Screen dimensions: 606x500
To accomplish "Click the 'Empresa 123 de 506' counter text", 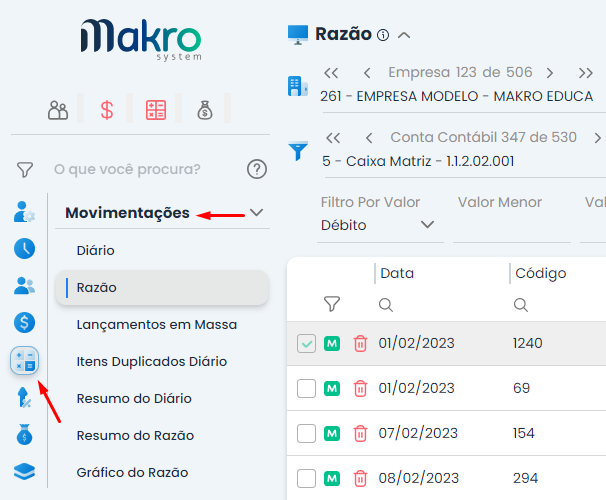I will 460,72.
